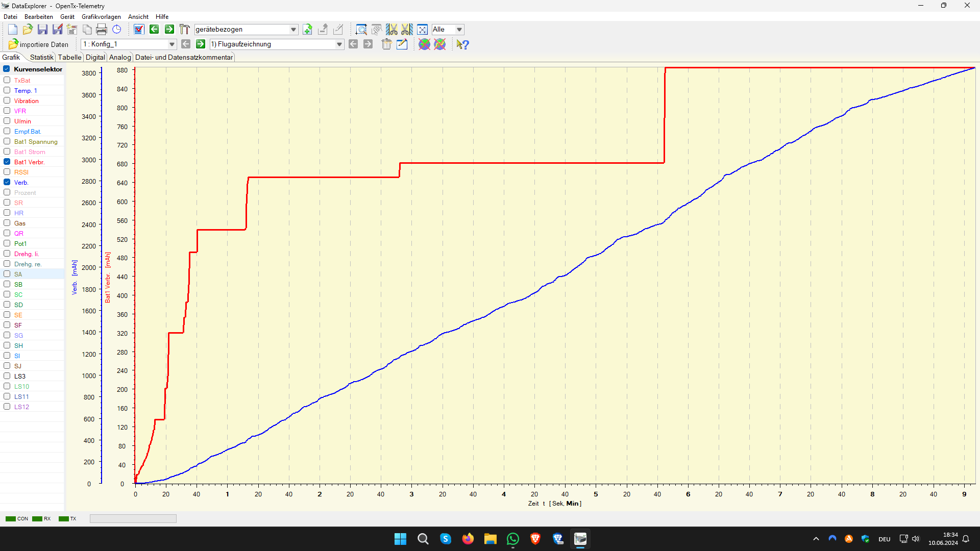Switch to the Statistik tab

point(41,57)
